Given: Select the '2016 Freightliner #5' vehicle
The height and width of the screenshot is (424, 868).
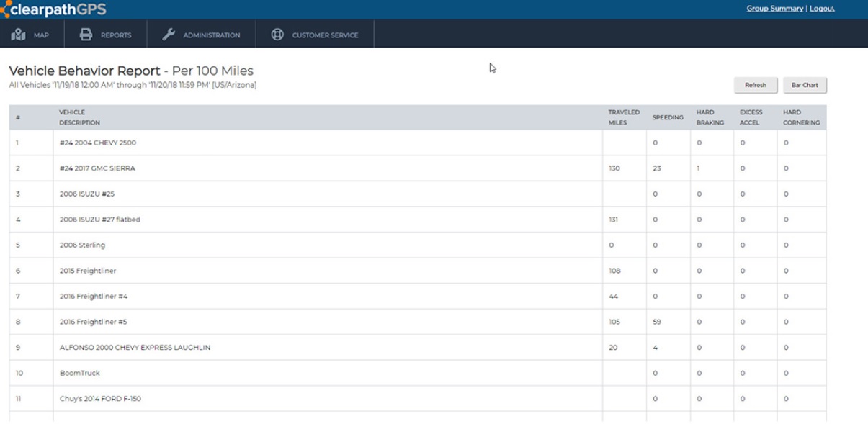Looking at the screenshot, I should point(94,322).
